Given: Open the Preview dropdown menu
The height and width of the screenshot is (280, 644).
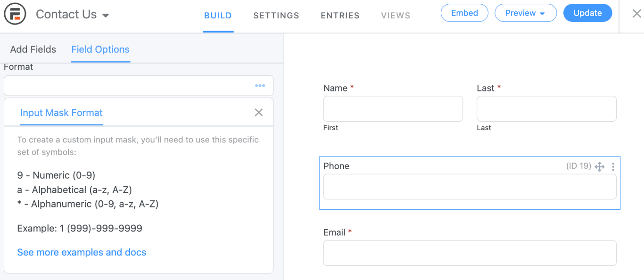Looking at the screenshot, I should pos(526,13).
